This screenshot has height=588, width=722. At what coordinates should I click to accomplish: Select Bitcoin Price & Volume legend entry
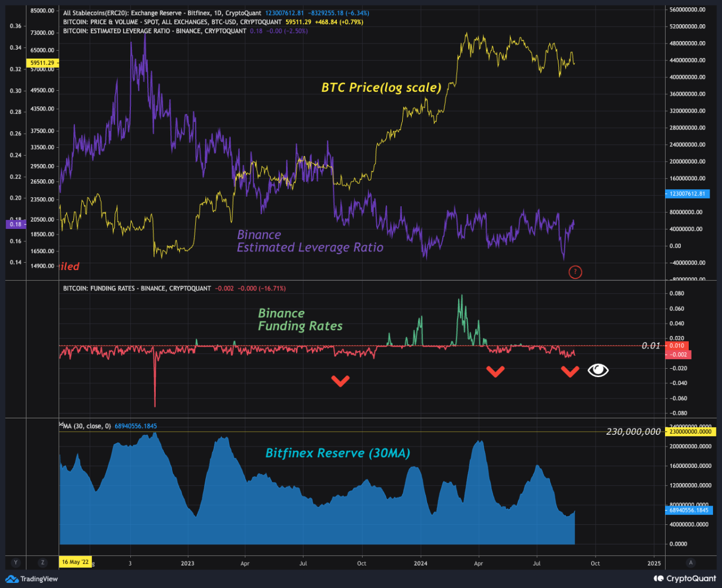tap(172, 22)
